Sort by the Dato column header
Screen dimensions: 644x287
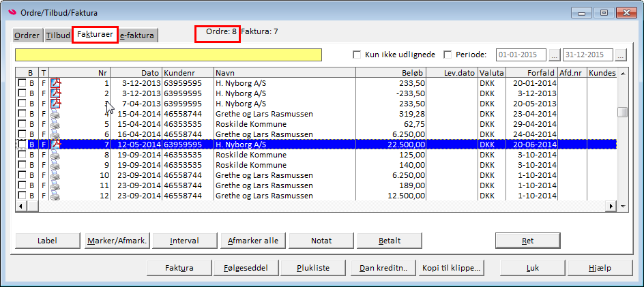pos(136,73)
